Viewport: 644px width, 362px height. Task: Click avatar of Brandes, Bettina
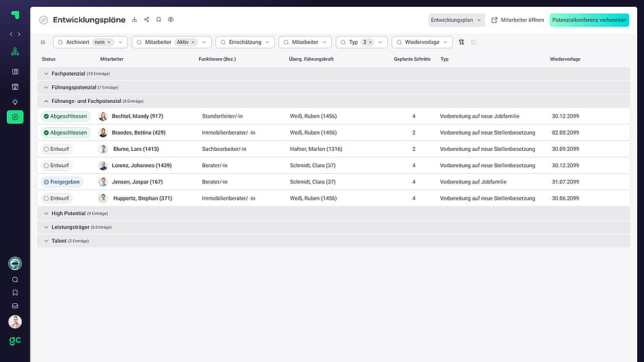coord(103,133)
